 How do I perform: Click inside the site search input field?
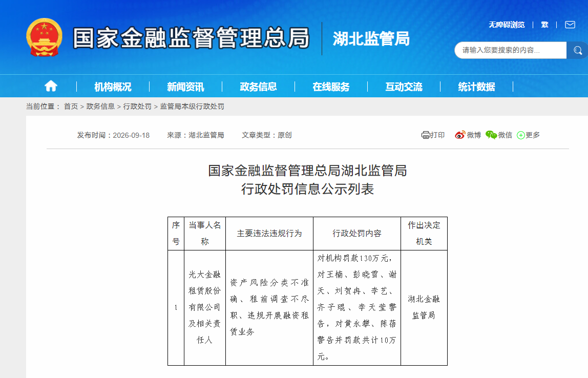click(x=510, y=50)
